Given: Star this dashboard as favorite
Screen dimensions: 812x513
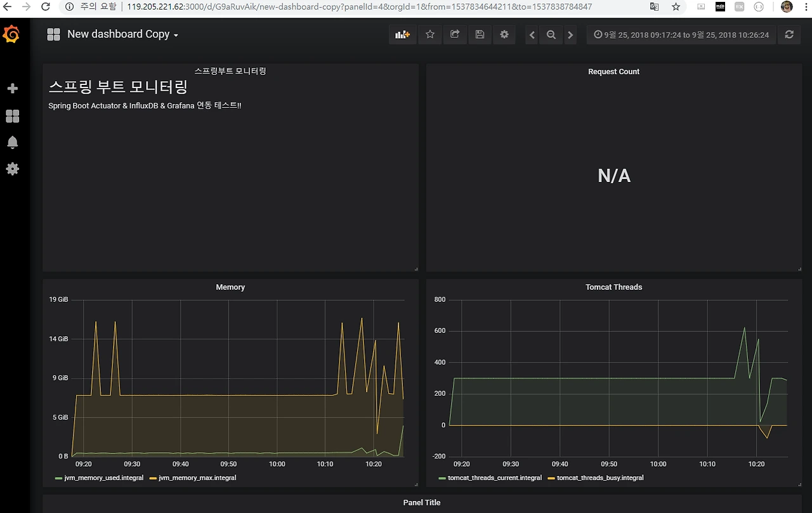Looking at the screenshot, I should pyautogui.click(x=430, y=35).
